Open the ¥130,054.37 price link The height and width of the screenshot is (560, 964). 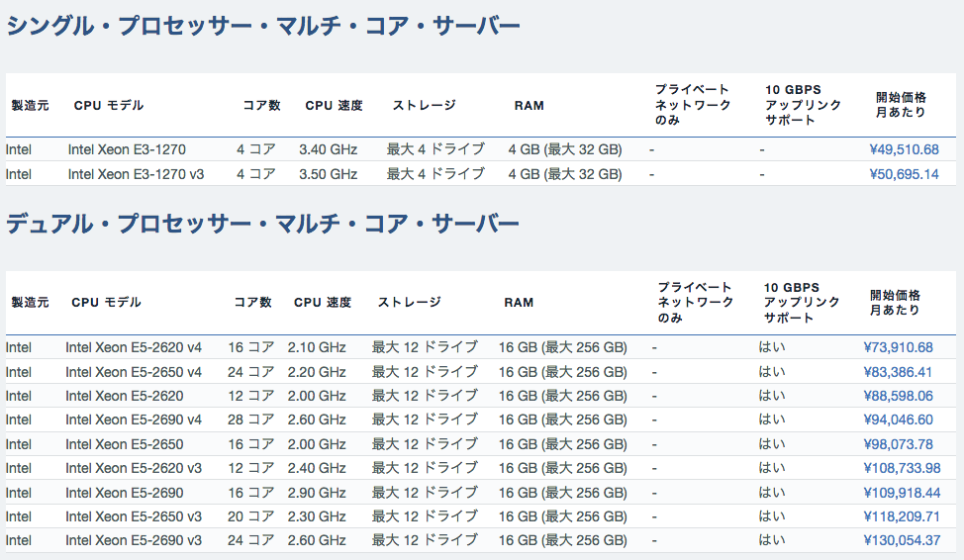coord(902,540)
